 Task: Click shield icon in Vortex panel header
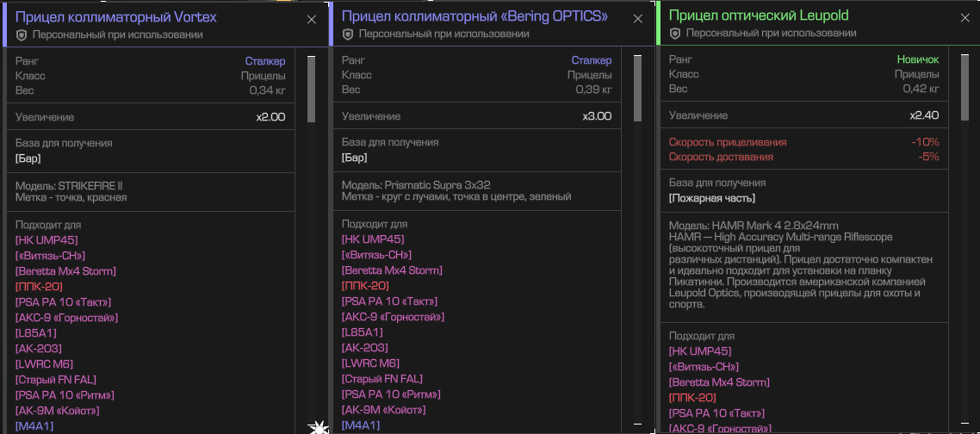[x=22, y=35]
